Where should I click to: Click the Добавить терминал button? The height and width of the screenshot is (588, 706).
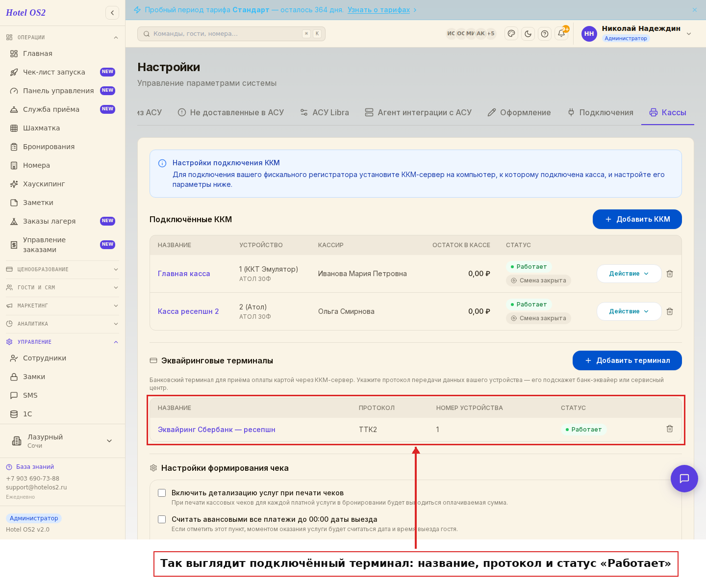pos(627,360)
